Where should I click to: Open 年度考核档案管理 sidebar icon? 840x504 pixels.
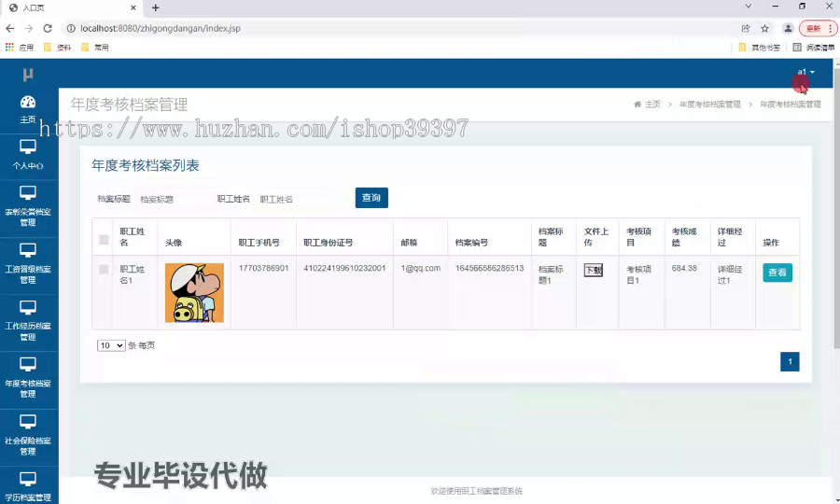click(28, 365)
